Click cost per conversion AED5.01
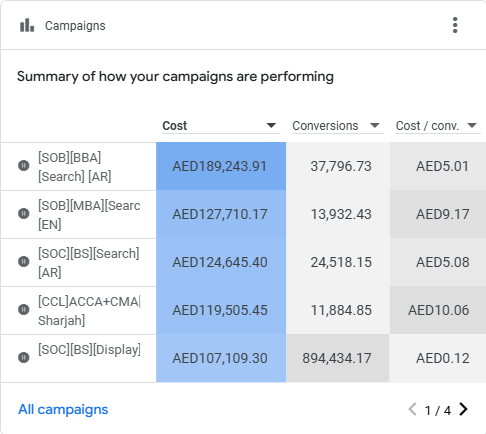Screen dimensions: 486x434 [x=442, y=166]
